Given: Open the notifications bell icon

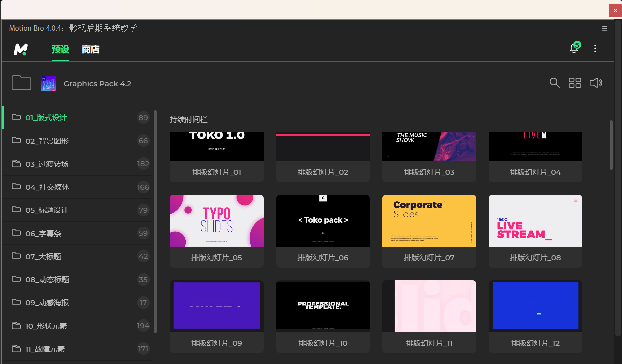Looking at the screenshot, I should pyautogui.click(x=574, y=48).
